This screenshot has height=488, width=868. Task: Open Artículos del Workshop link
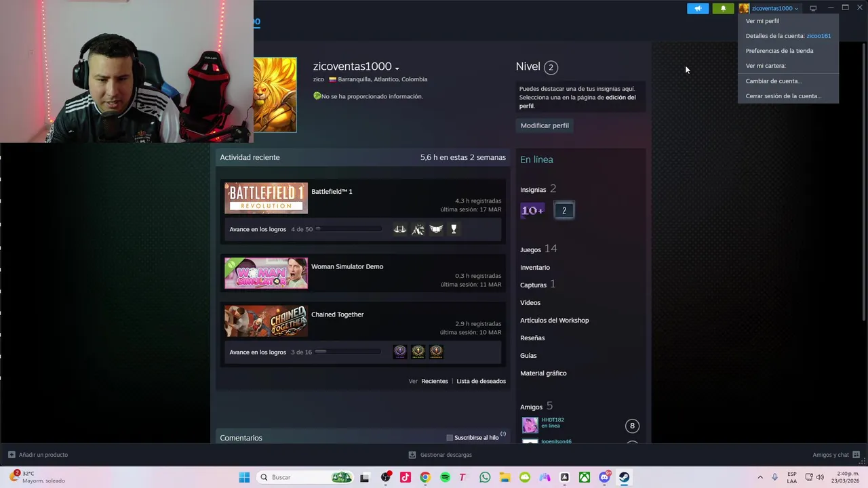555,320
